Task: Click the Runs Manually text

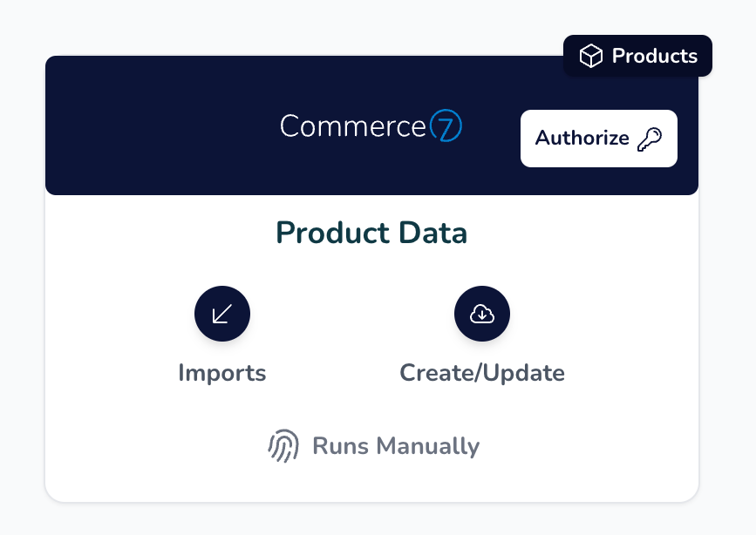Action: coord(396,446)
